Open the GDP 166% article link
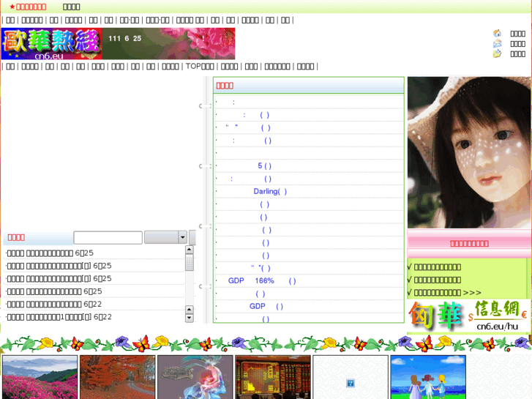The height and width of the screenshot is (399, 532). tap(261, 280)
